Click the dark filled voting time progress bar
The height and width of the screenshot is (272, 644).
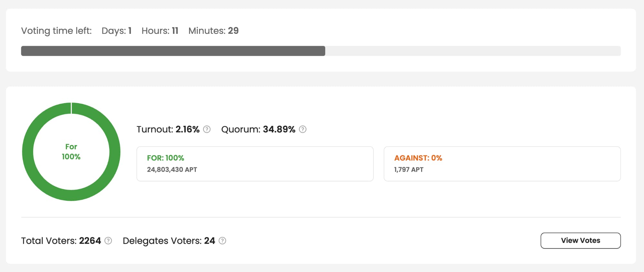pyautogui.click(x=173, y=51)
